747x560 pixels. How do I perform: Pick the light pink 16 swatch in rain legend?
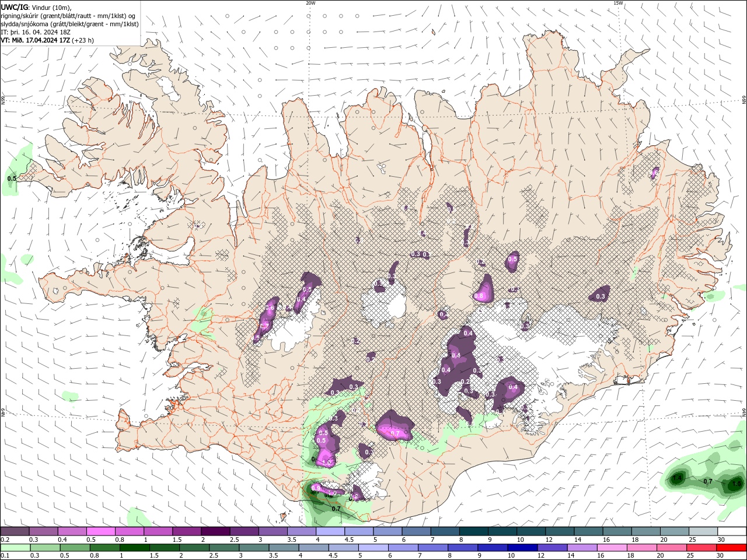612,548
